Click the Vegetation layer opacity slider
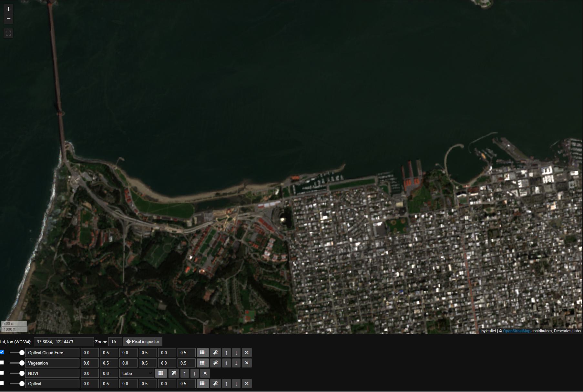Viewport: 583px width, 392px height. pos(17,363)
